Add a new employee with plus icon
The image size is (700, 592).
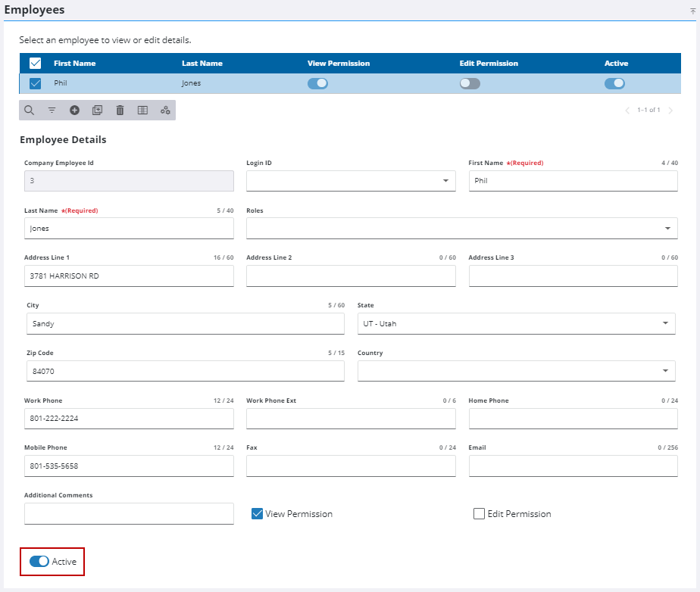tap(74, 111)
